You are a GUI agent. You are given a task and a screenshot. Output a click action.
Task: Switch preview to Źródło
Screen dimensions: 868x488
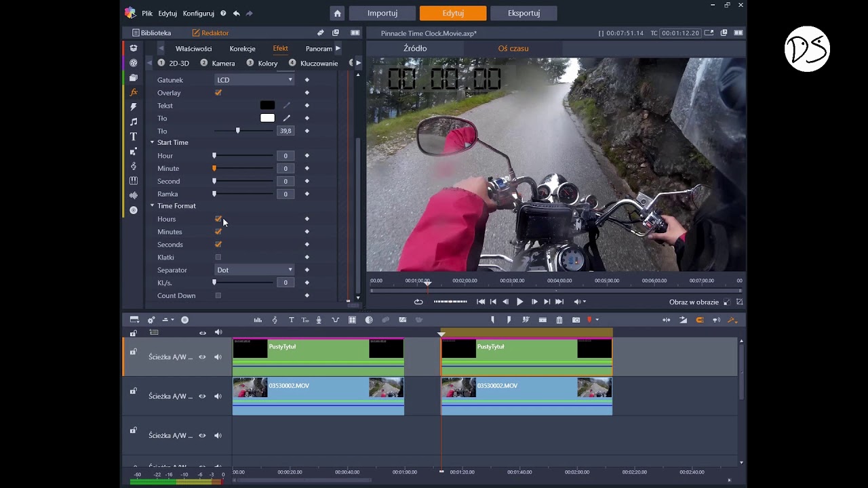pos(415,48)
